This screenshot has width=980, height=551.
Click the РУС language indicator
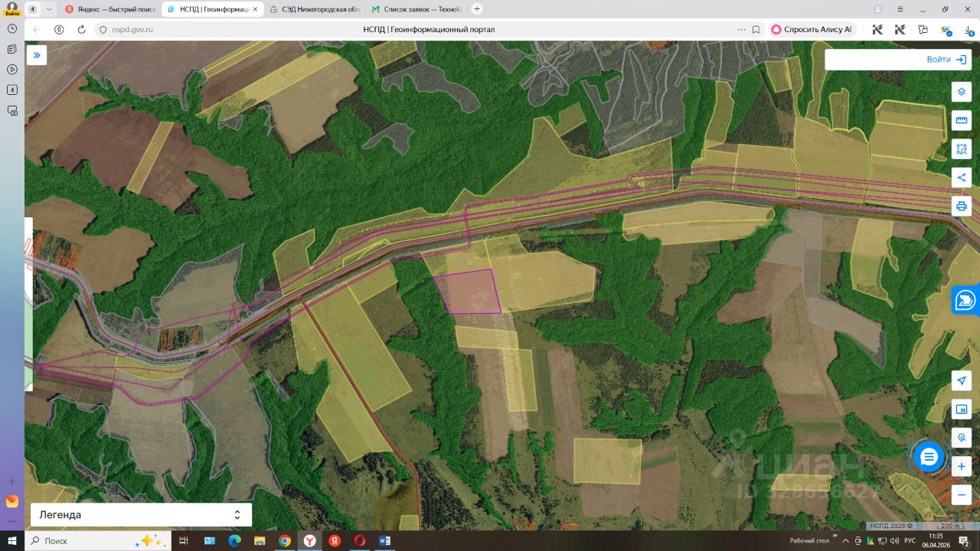point(910,541)
